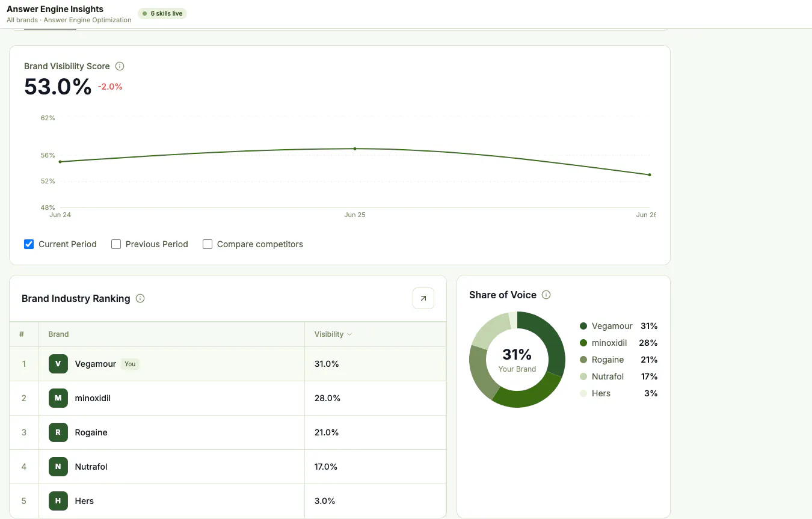Click the 17% value in Share of Voice legend
Viewport: 812px width, 519px height.
649,376
